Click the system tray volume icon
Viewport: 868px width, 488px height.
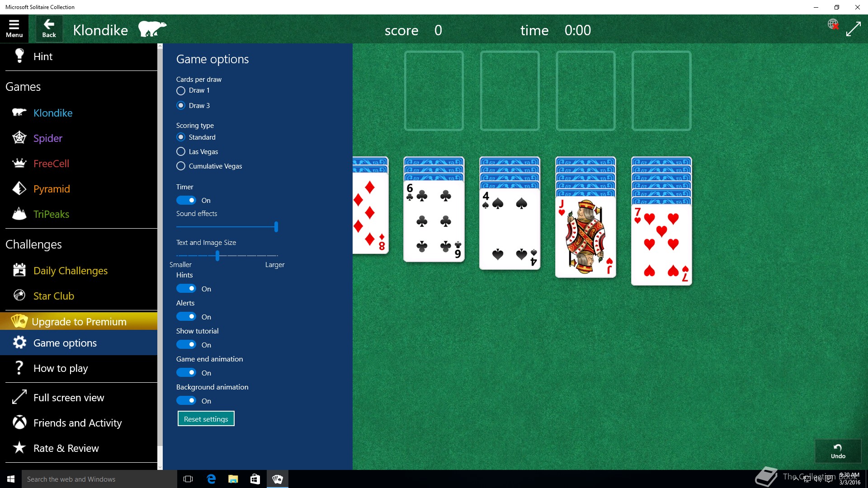tap(817, 479)
